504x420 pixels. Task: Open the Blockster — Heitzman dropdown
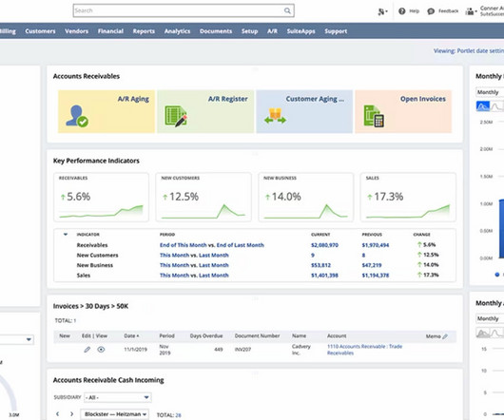[114, 414]
